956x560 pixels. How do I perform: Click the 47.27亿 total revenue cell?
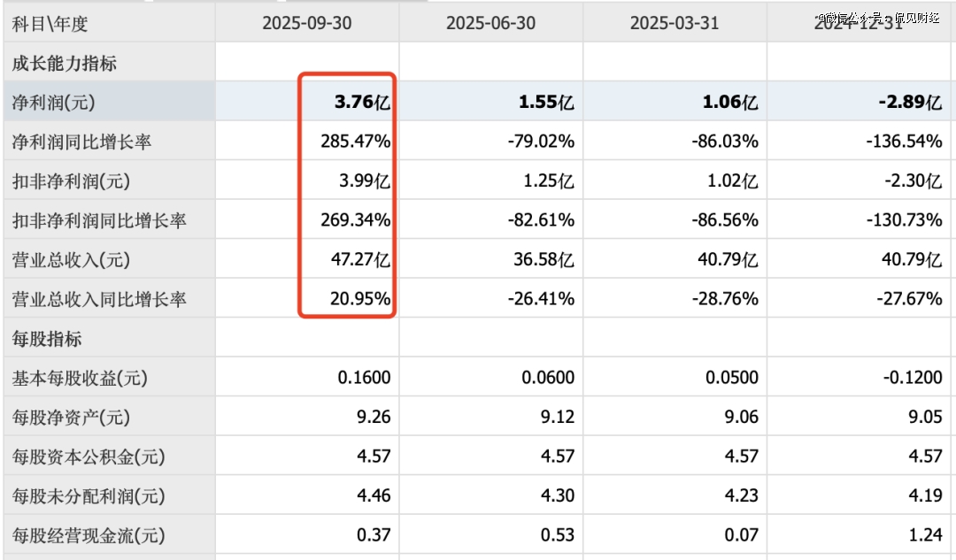pyautogui.click(x=360, y=260)
